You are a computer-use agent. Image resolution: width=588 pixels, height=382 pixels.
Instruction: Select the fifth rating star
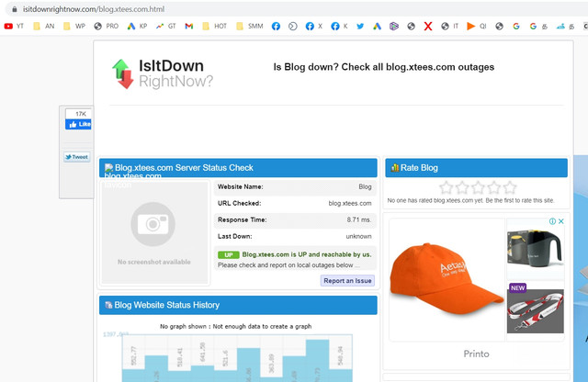(x=510, y=187)
